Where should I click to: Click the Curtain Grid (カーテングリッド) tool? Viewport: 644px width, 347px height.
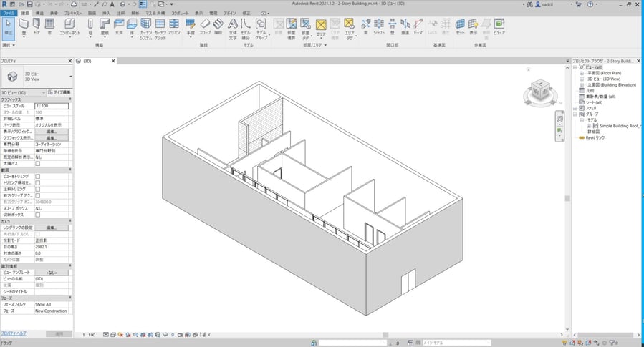(160, 29)
